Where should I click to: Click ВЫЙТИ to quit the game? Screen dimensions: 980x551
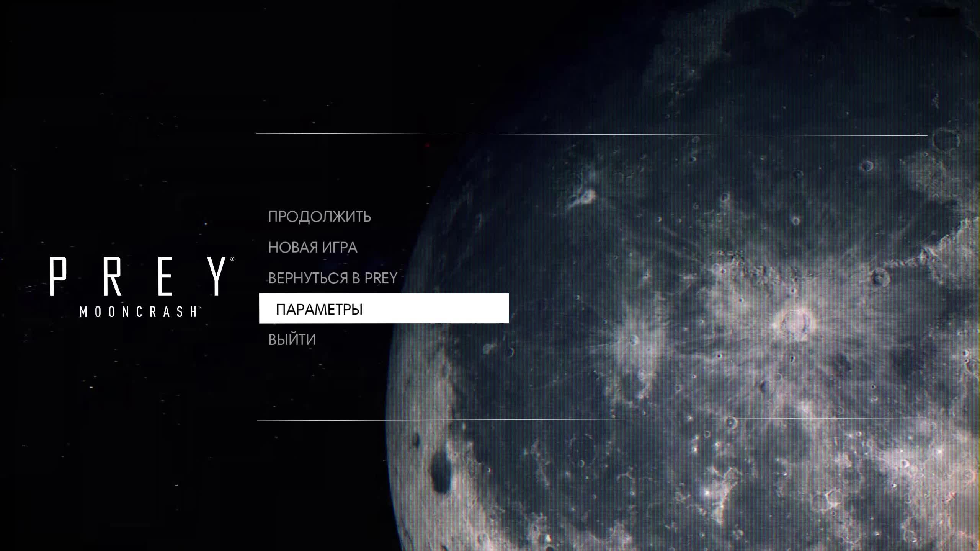tap(292, 339)
